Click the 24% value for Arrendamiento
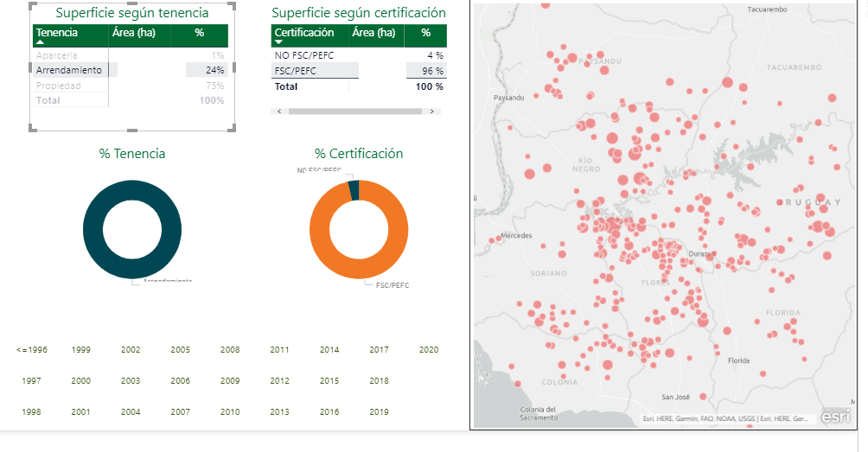868x452 pixels. [214, 70]
